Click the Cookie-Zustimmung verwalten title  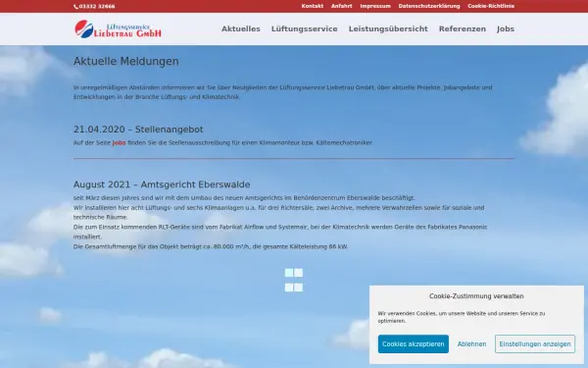[476, 296]
